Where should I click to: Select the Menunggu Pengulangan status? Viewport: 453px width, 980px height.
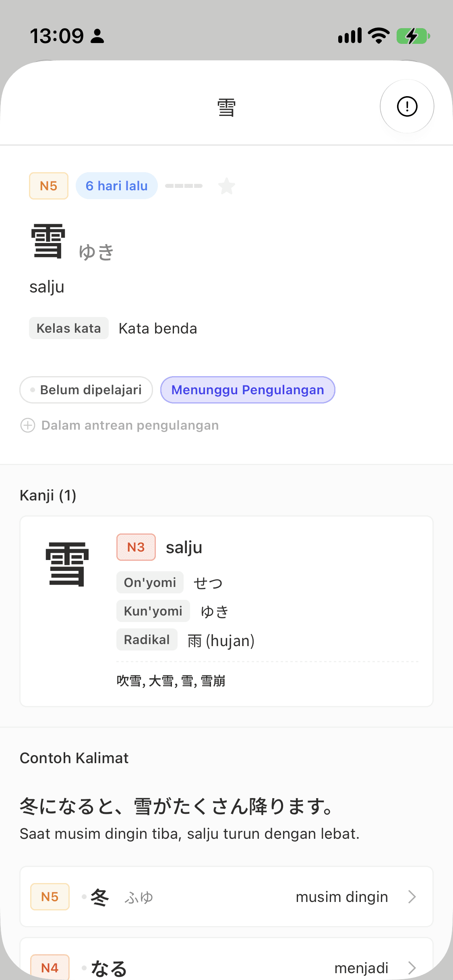(x=248, y=390)
